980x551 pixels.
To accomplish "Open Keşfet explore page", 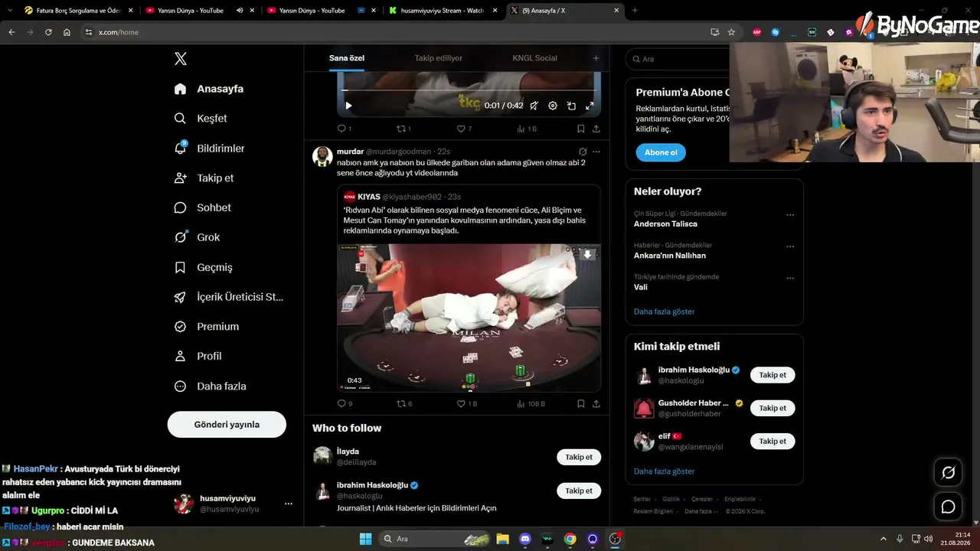I will coord(201,119).
